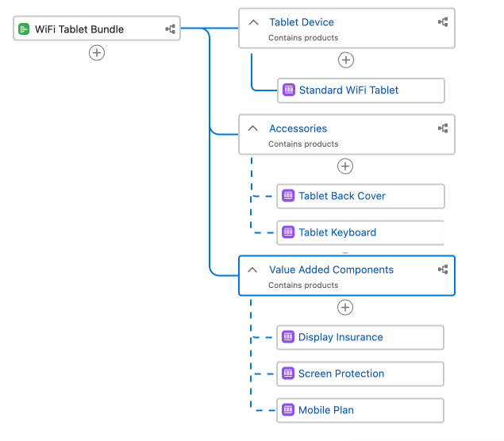Open the Standard WiFi Tablet link
The height and width of the screenshot is (441, 504).
348,90
